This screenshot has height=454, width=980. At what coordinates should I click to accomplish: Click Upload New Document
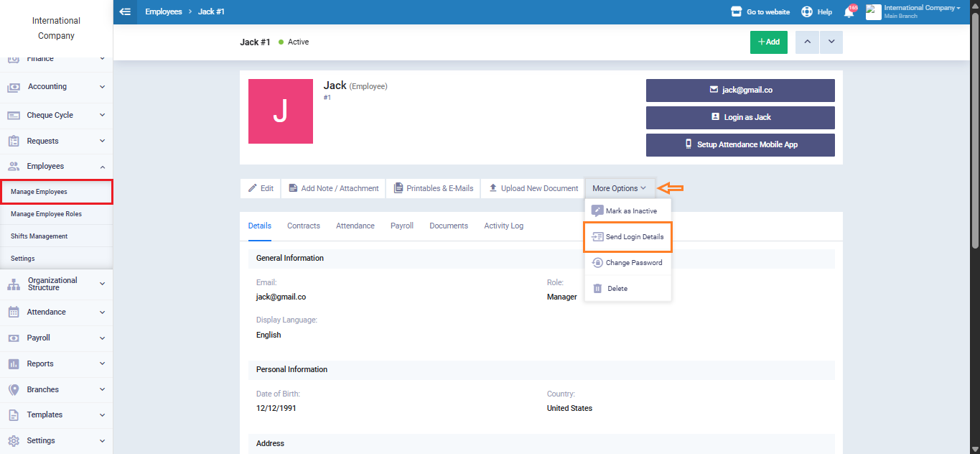[533, 188]
